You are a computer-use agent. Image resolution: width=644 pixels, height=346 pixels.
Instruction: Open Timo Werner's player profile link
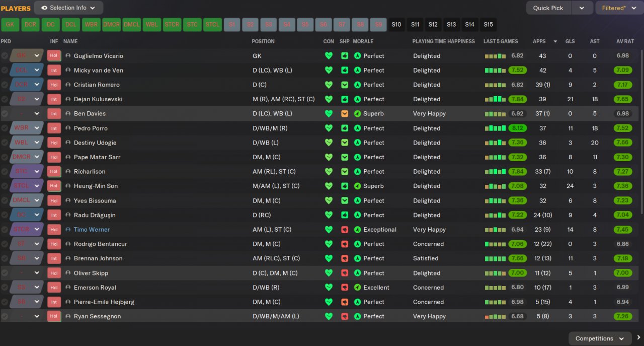pos(92,230)
